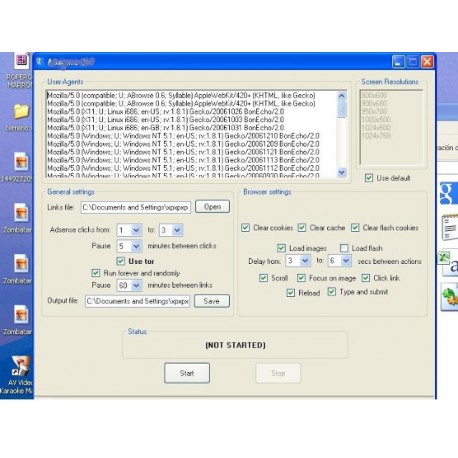The height and width of the screenshot is (458, 458).
Task: Toggle the Reload checkbox
Action: pos(291,293)
